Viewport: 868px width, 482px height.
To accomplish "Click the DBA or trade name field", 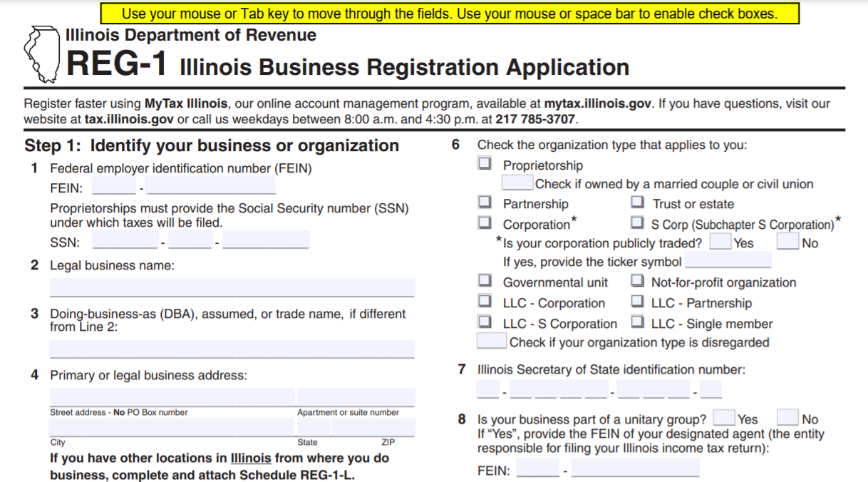I will coord(232,349).
